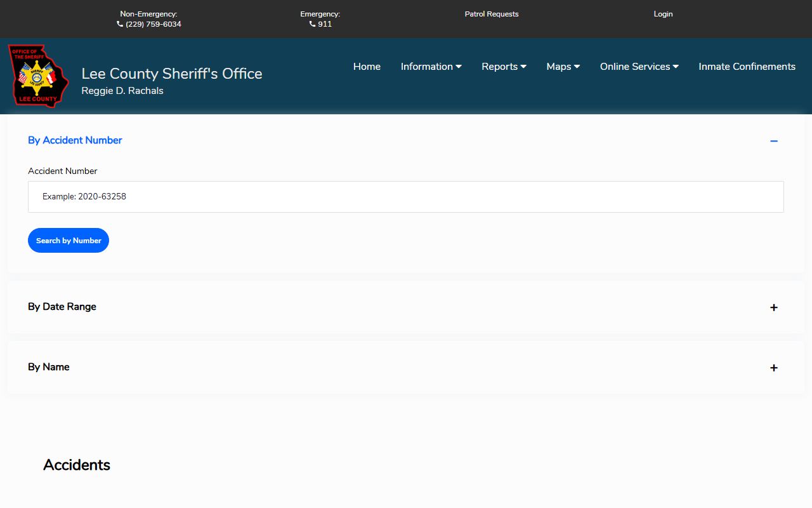Click the Lee County Sheriff's Office title
This screenshot has height=508, width=812.
pyautogui.click(x=172, y=74)
